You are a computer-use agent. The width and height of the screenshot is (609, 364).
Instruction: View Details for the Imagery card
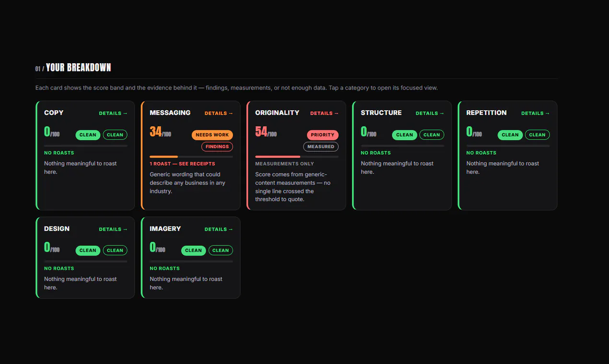click(219, 229)
